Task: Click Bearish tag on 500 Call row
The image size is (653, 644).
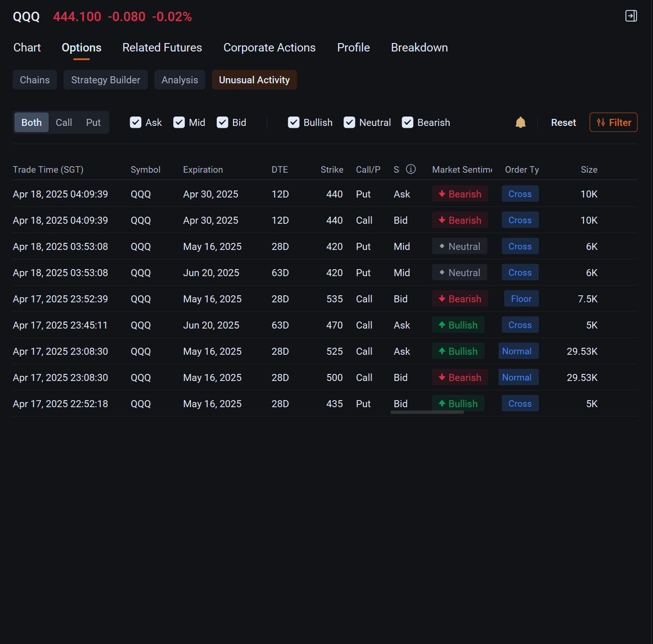Action: coord(460,377)
